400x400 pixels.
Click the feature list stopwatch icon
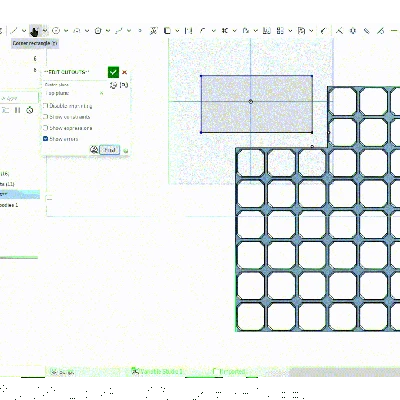pos(30,110)
